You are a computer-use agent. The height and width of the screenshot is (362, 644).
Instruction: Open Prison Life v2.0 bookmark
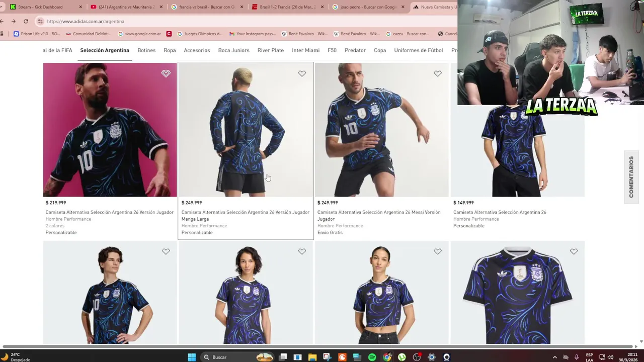coord(37,34)
